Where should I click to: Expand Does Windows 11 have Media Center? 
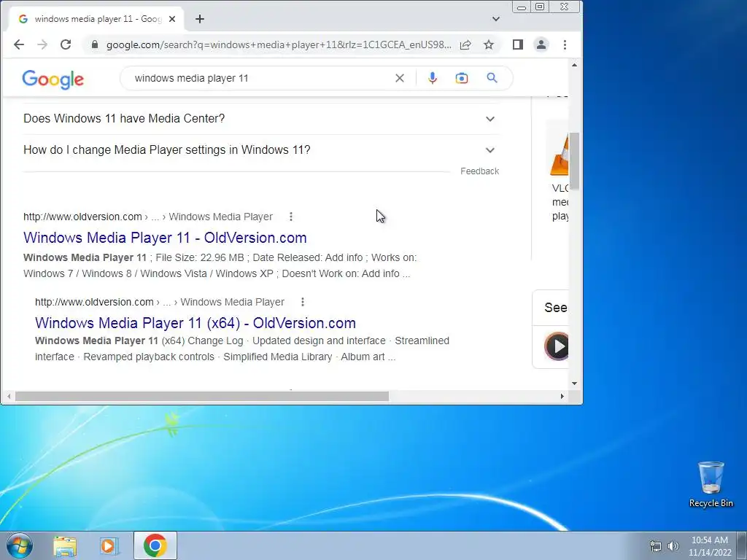(260, 119)
